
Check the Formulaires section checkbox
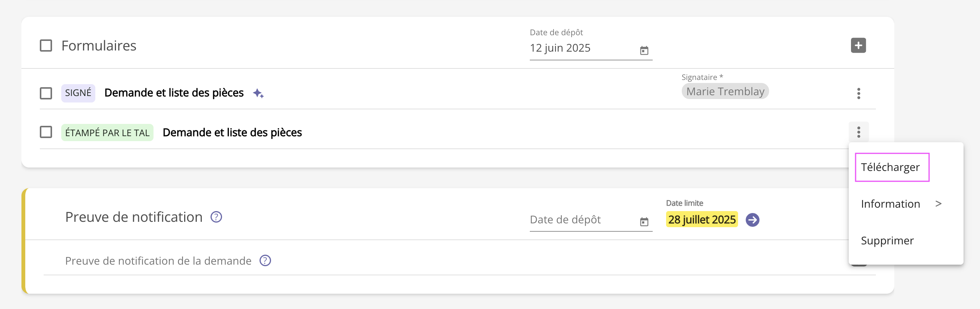46,46
